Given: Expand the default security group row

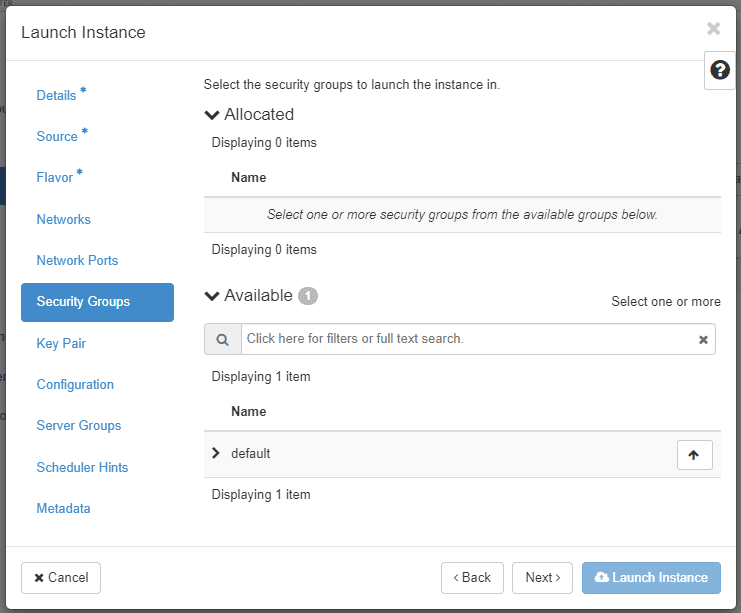Looking at the screenshot, I should 216,454.
